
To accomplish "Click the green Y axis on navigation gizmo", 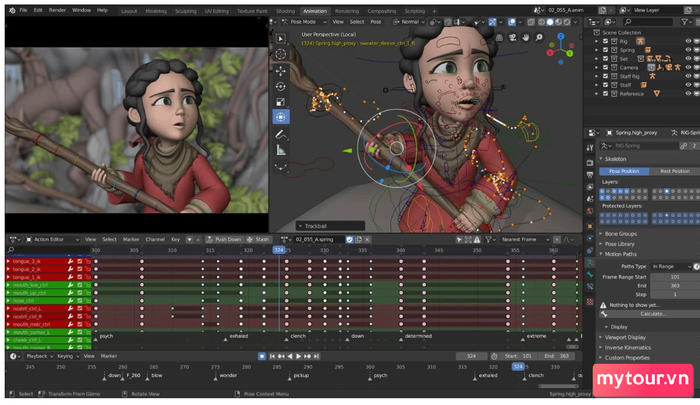I will [x=570, y=53].
